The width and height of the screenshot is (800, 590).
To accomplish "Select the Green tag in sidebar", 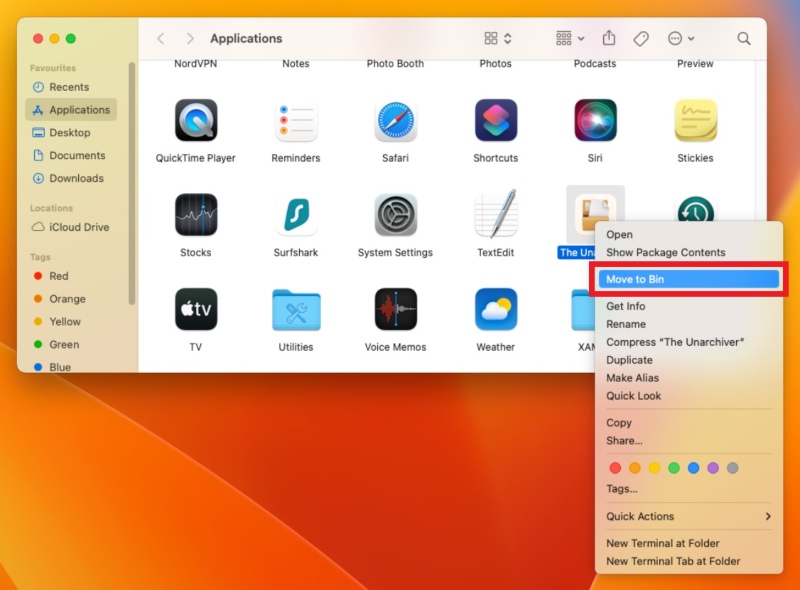I will click(x=71, y=345).
